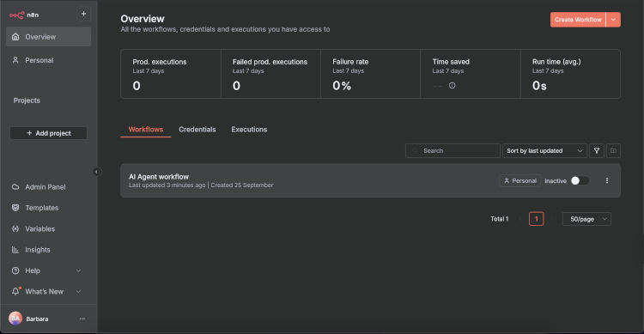Click the Personal badge on workflow
644x334 pixels.
(x=520, y=181)
